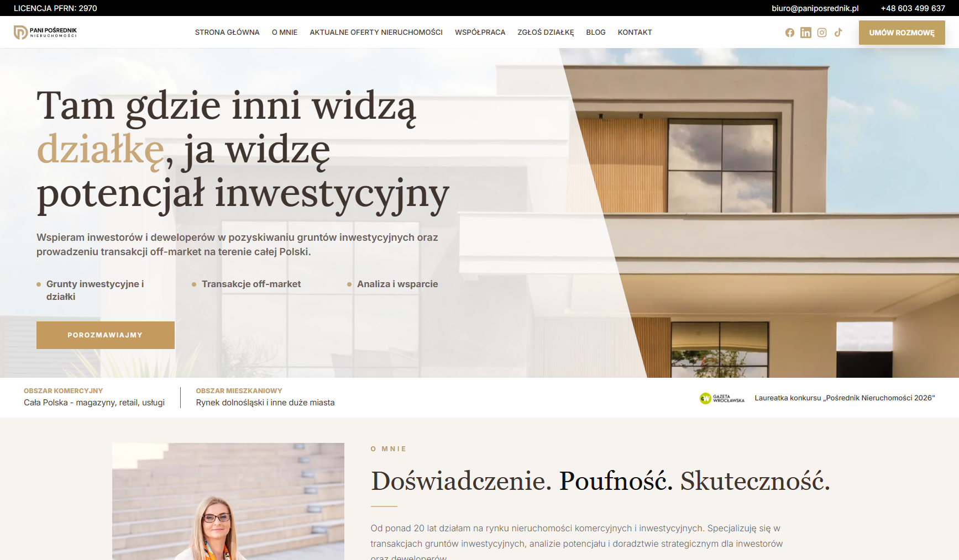959x560 pixels.
Task: Click the Porozmawiajmy button
Action: point(106,335)
